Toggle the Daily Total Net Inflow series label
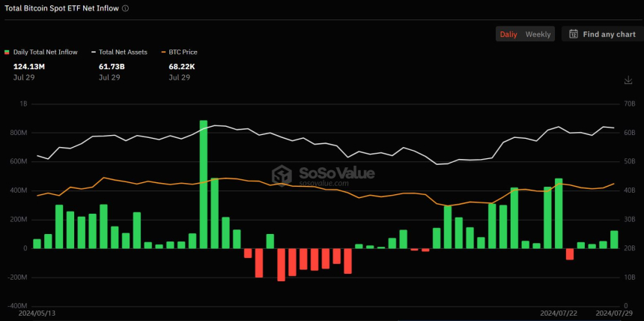The image size is (644, 321). (46, 52)
